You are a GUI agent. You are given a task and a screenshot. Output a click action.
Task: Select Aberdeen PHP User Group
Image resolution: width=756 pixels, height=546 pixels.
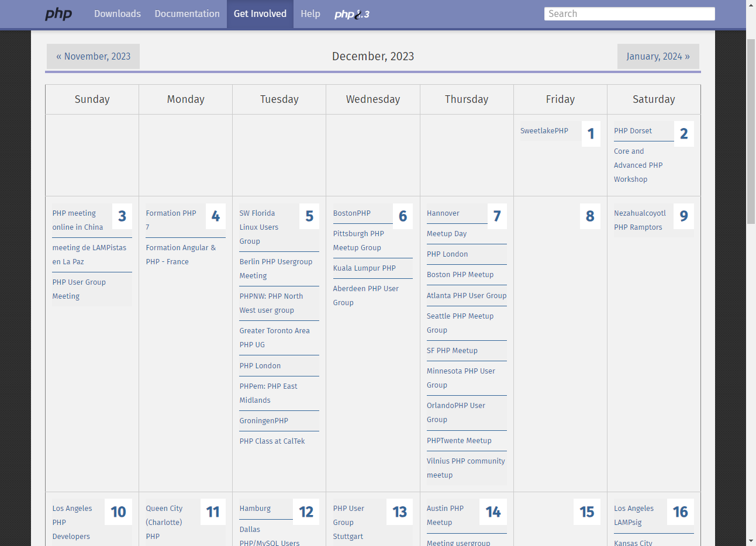tap(366, 296)
